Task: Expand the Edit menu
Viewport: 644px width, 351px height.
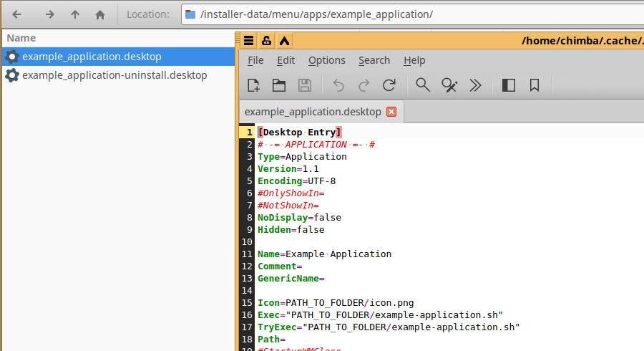Action: tap(286, 60)
